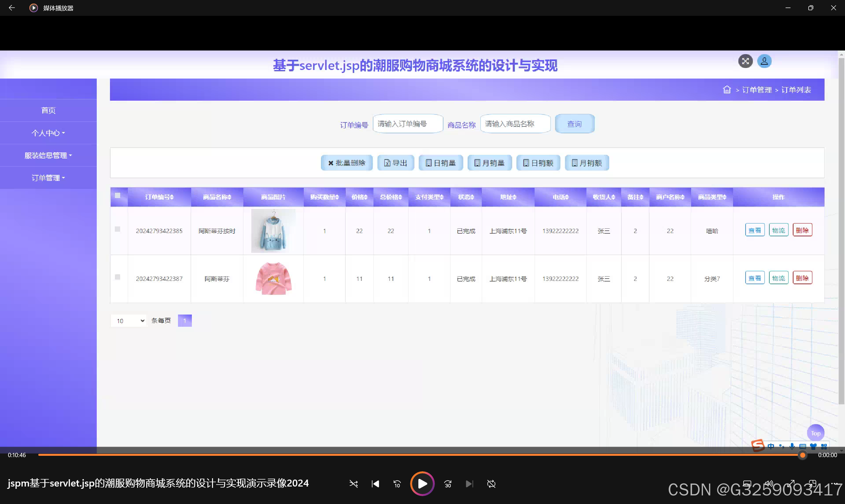Sort by the 总价格 column header
The image size is (845, 504).
pos(391,197)
